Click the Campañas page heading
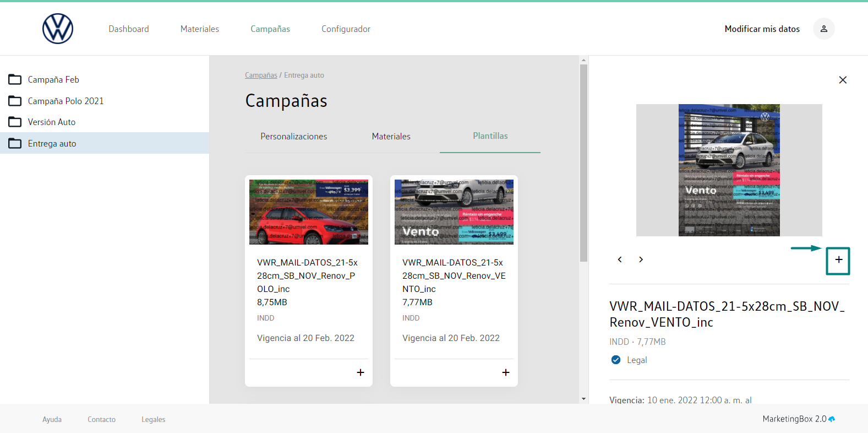Image resolution: width=868 pixels, height=433 pixels. click(286, 101)
